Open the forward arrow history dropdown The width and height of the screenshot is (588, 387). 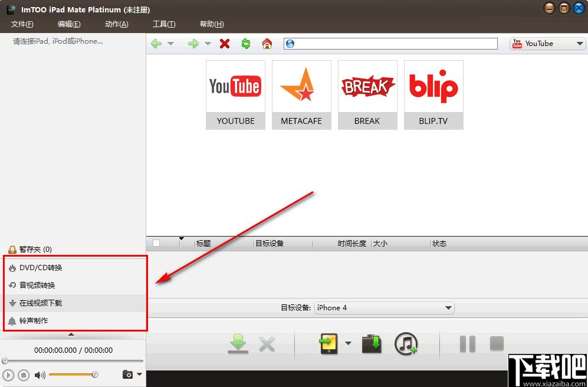pyautogui.click(x=208, y=44)
